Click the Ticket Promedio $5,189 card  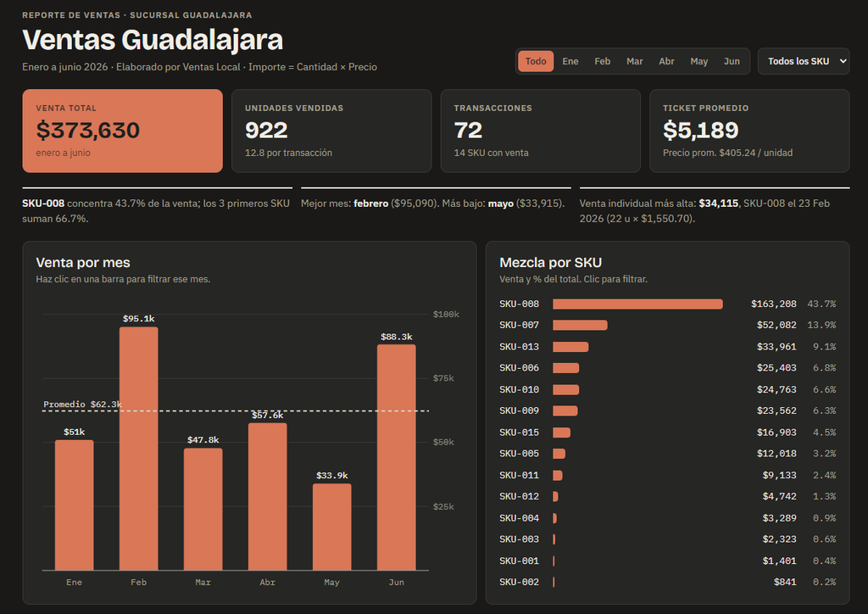coord(749,131)
